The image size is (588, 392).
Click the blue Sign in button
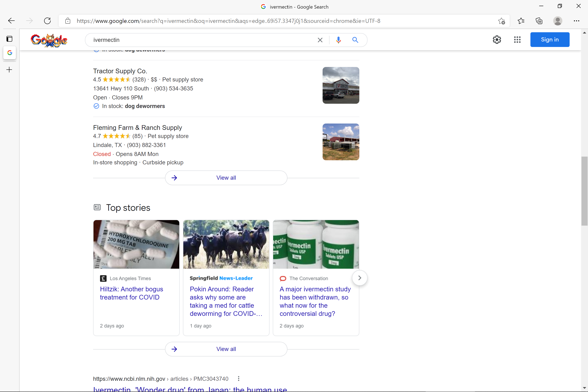pos(550,39)
